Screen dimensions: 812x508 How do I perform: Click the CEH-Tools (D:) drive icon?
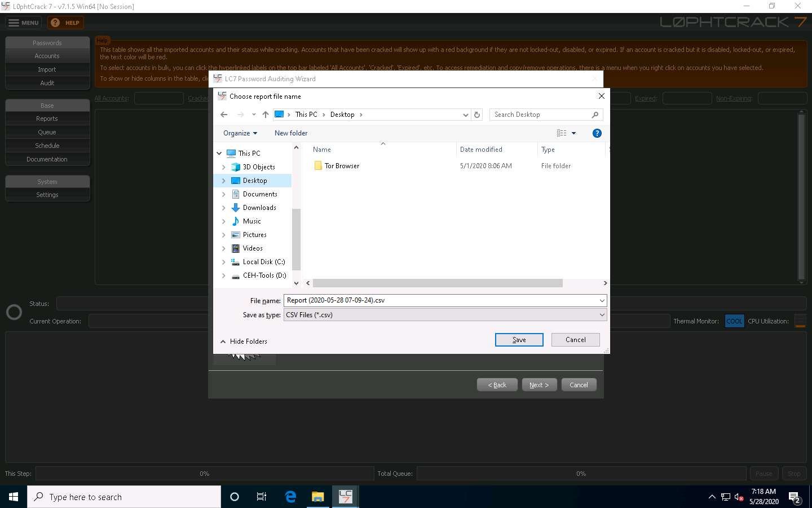point(236,275)
